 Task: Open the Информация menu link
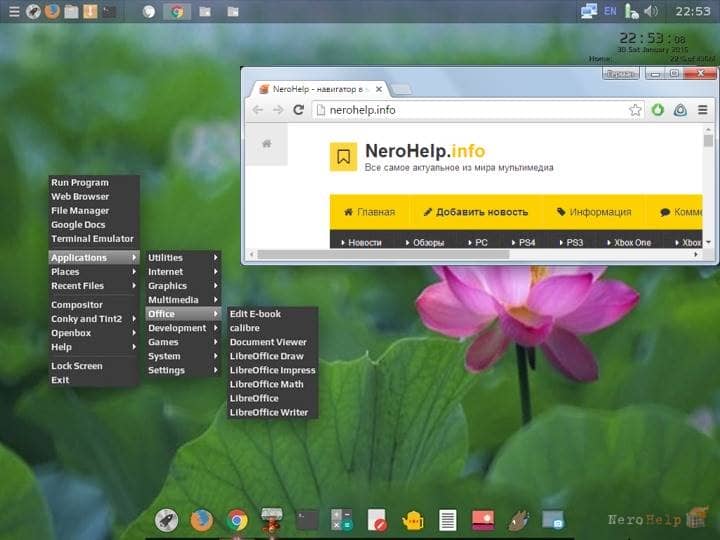(x=594, y=212)
